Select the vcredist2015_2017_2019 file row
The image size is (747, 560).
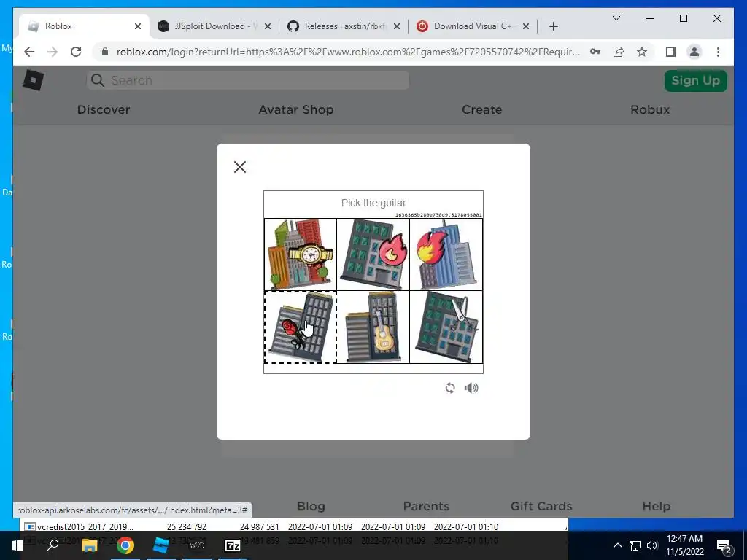click(x=295, y=526)
